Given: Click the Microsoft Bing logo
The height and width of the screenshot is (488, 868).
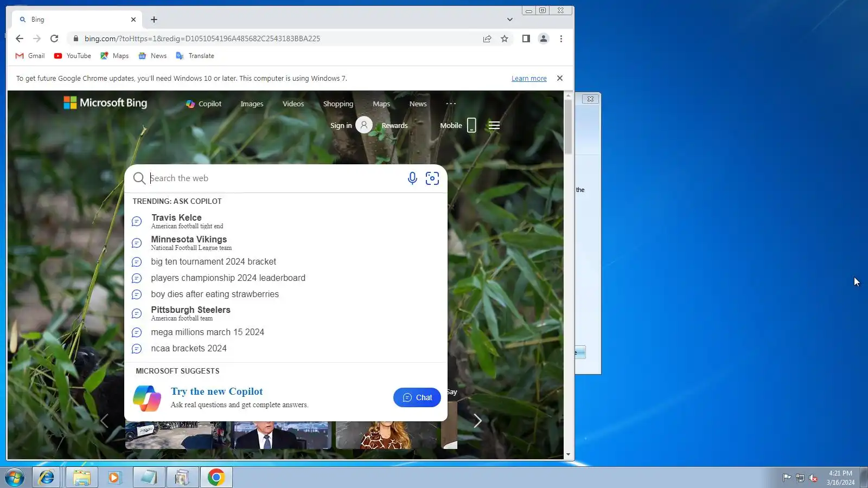Looking at the screenshot, I should coord(105,102).
